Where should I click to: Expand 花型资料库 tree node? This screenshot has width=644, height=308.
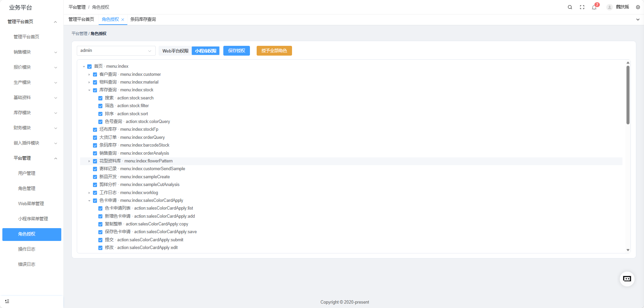point(89,161)
